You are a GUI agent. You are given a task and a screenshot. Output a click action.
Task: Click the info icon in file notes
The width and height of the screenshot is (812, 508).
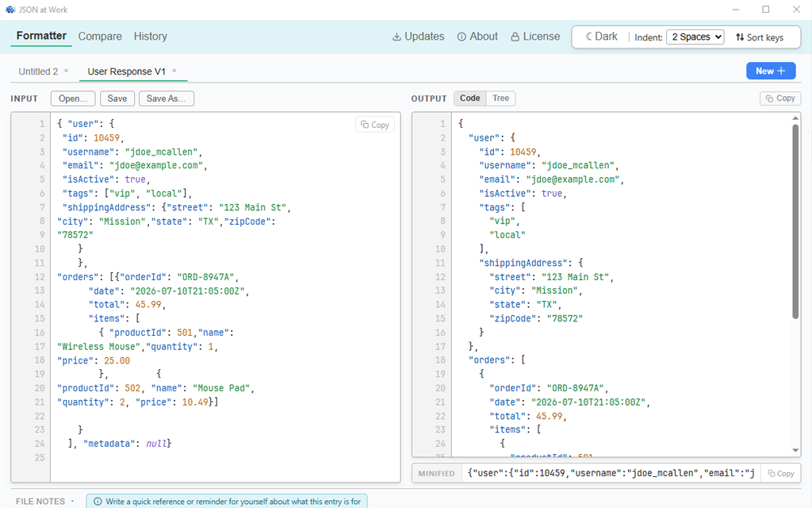coord(98,502)
